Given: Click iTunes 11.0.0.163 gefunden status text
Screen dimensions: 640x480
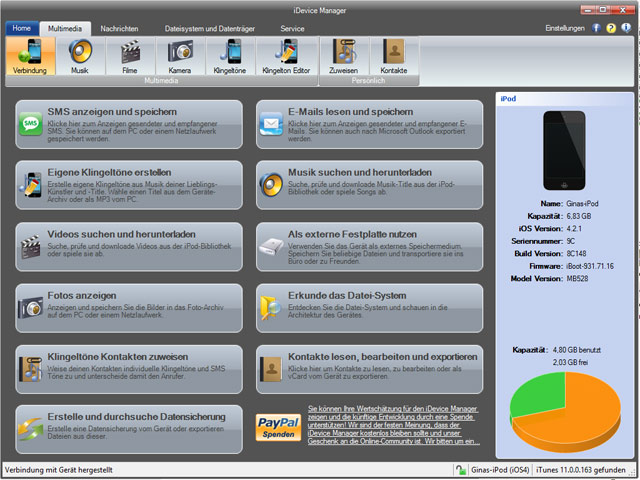Looking at the screenshot, I should [580, 470].
